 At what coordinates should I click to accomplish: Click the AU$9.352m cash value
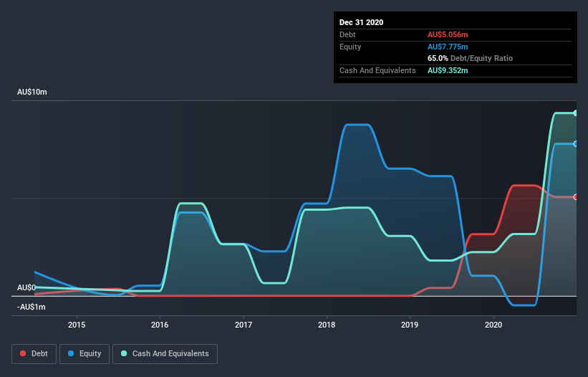pyautogui.click(x=448, y=70)
